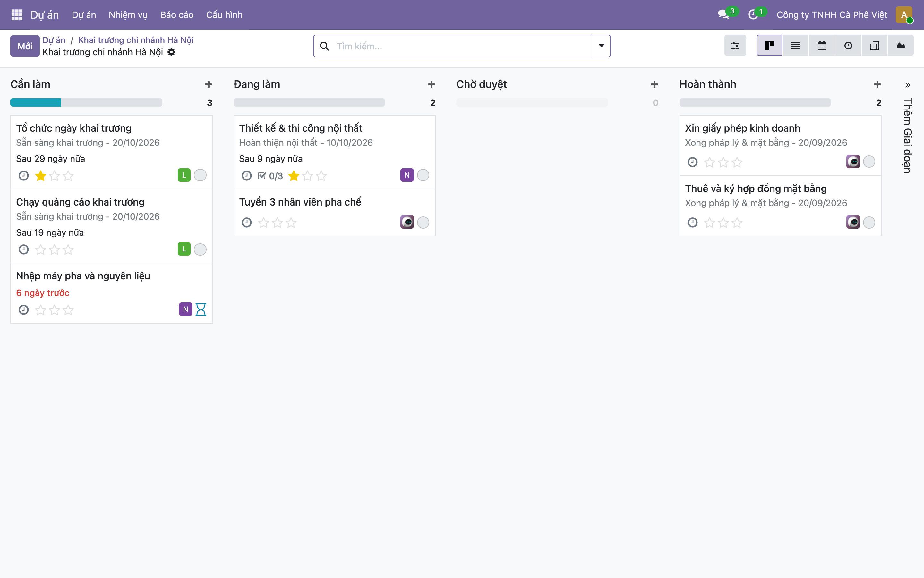Toggle state circle on Thuê và ký hợp đồng
This screenshot has height=578, width=924.
[869, 222]
